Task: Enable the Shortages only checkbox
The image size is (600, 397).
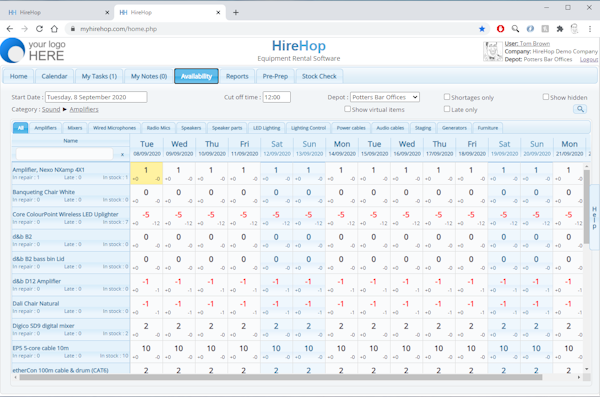Action: (x=447, y=97)
